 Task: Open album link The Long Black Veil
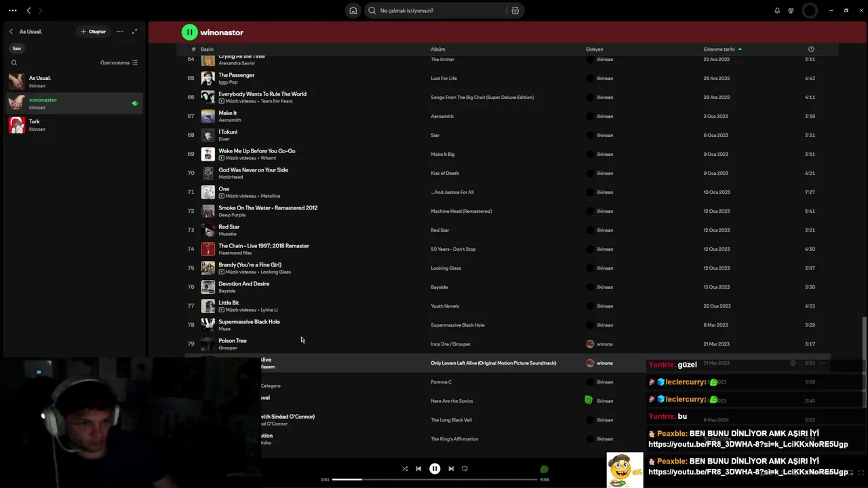click(451, 420)
